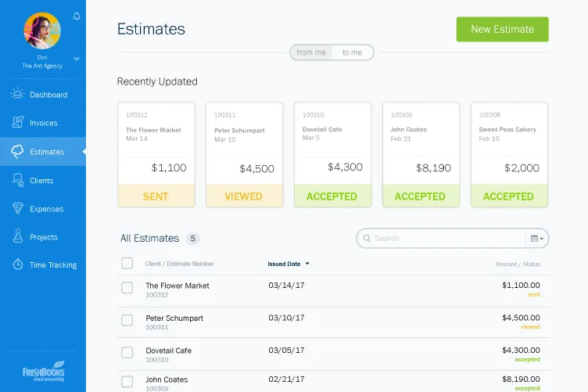The height and width of the screenshot is (392, 588).
Task: Click the Invoices sidebar icon
Action: point(18,123)
